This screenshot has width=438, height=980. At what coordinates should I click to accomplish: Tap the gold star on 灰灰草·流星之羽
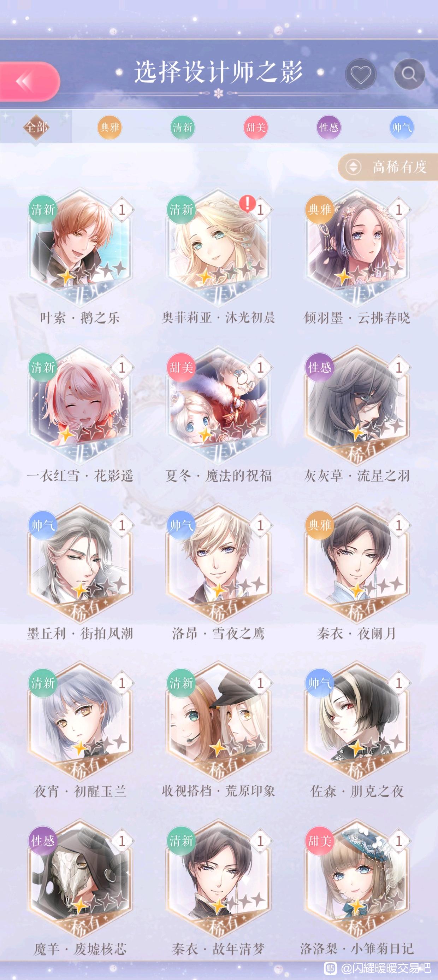click(357, 433)
